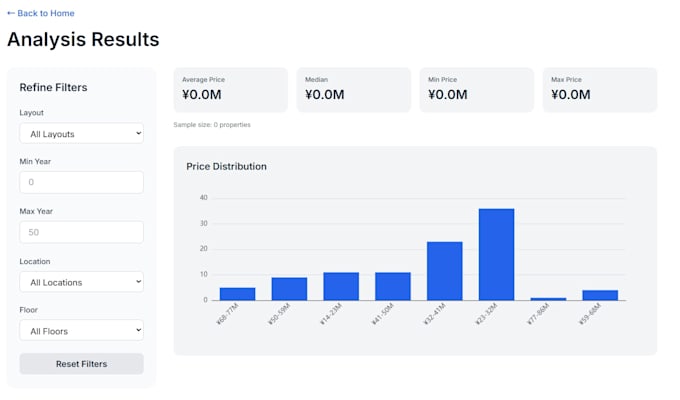The height and width of the screenshot is (400, 680).
Task: Click the ¥14-23M bar in the chart
Action: click(341, 286)
